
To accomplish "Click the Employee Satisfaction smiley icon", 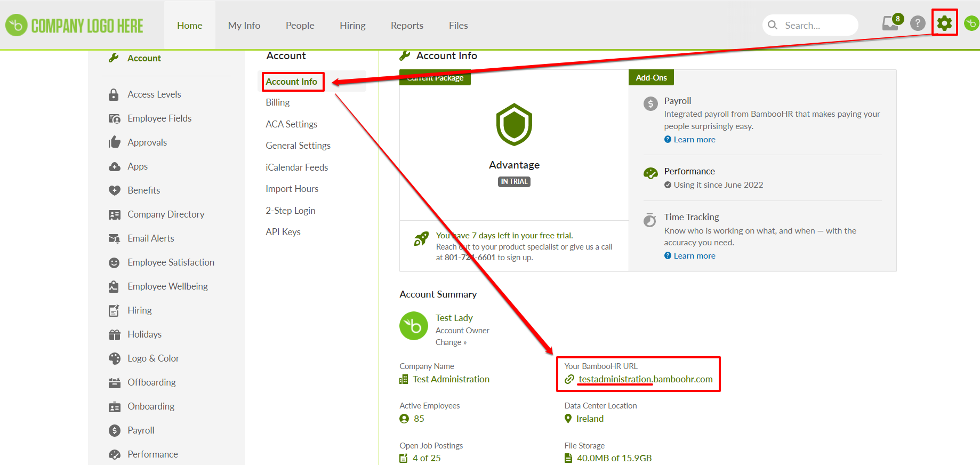I will 114,262.
